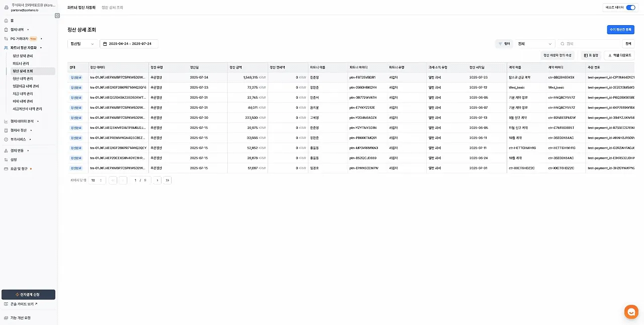Open the 콘솔 가이드 보기 link
Image resolution: width=644 pixels, height=325 pixels.
(x=23, y=304)
